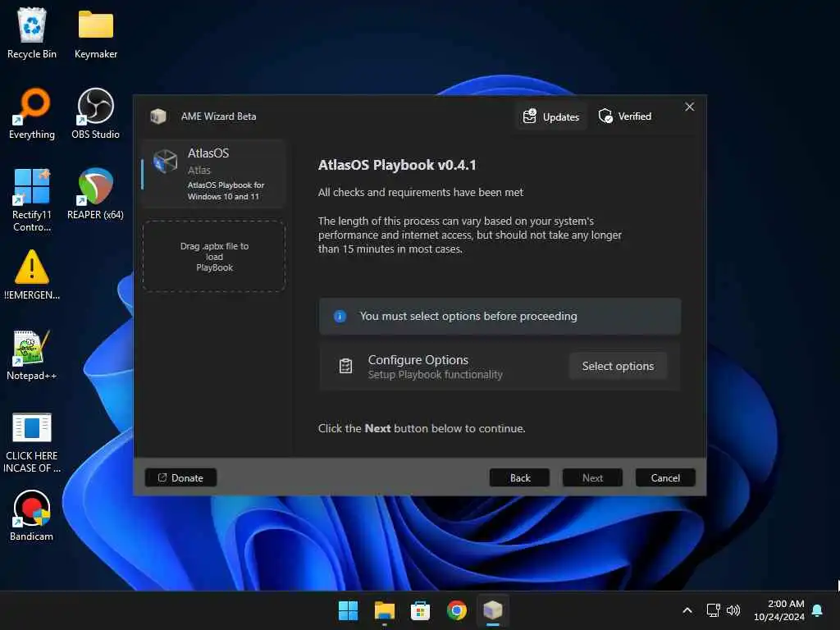
Task: Open the notification bell icon
Action: [818, 610]
